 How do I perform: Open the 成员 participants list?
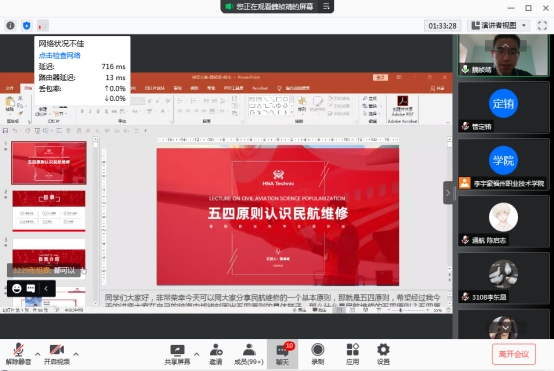[249, 354]
